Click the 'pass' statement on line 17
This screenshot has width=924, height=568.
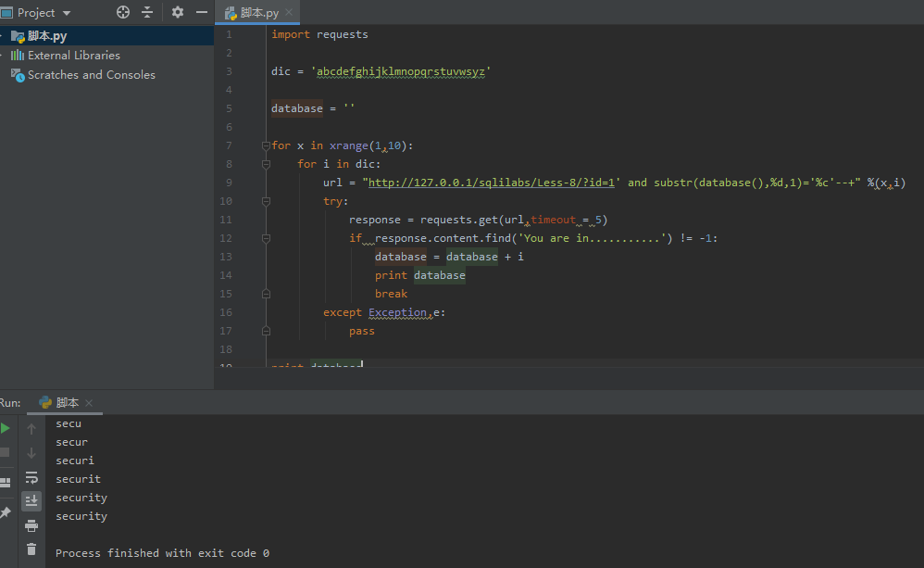[361, 331]
